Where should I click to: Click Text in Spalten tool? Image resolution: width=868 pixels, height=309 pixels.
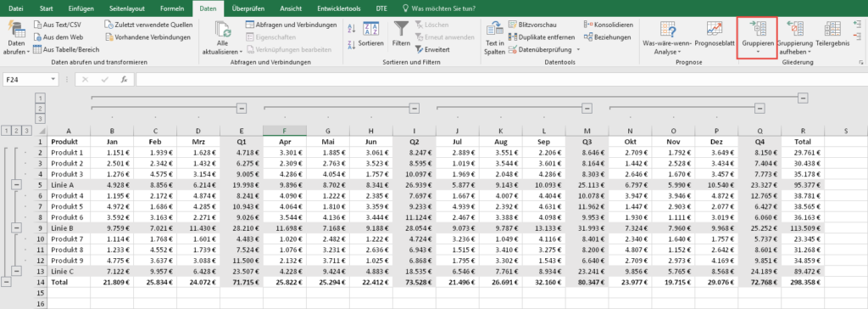(494, 30)
